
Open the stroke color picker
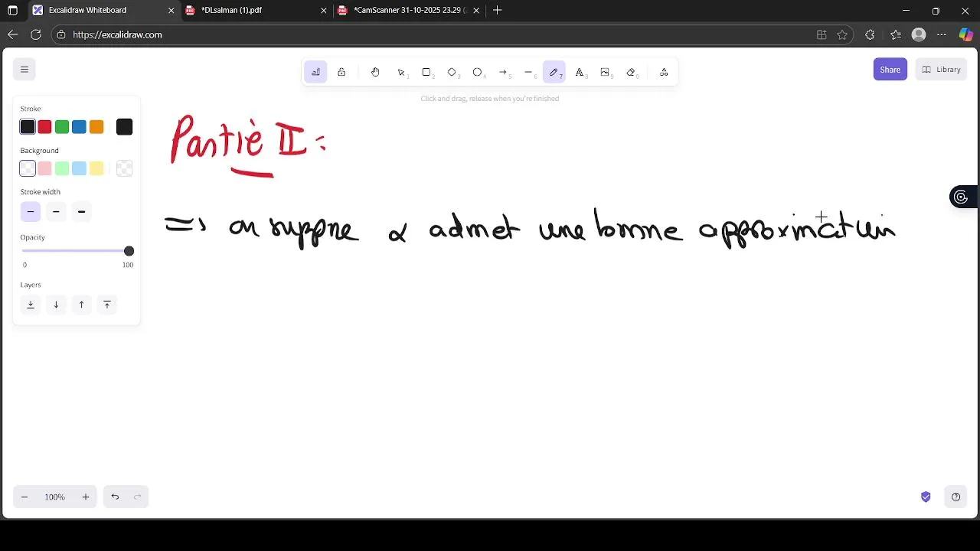coord(124,127)
